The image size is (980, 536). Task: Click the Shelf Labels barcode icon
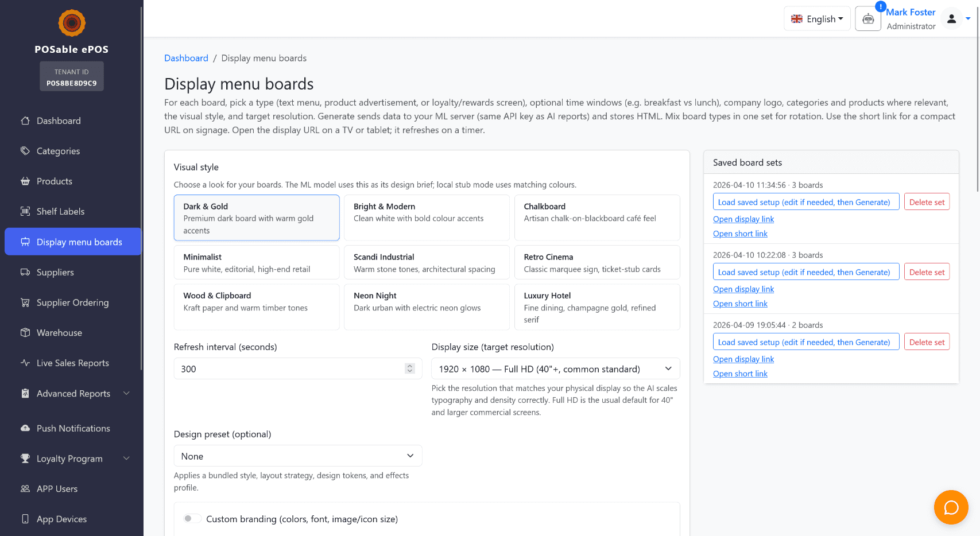(25, 211)
